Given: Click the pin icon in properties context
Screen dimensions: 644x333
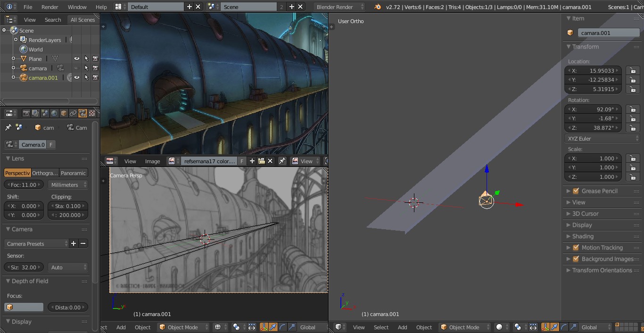Looking at the screenshot, I should pyautogui.click(x=8, y=127).
